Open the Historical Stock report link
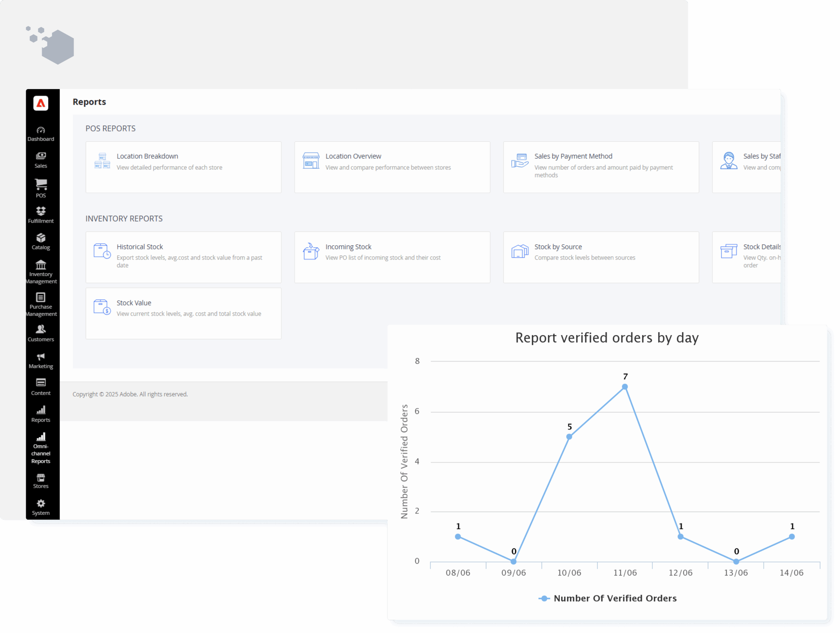Viewport: 840px width, 633px height. 140,247
